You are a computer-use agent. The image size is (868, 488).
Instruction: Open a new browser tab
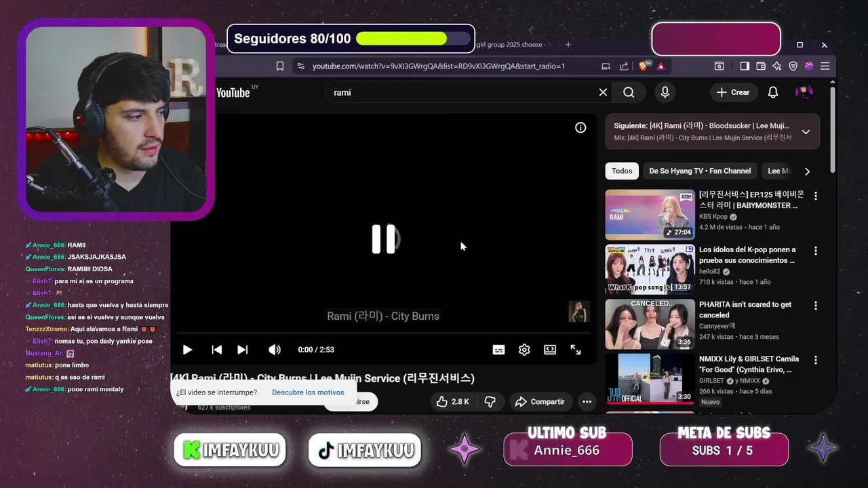pos(568,45)
